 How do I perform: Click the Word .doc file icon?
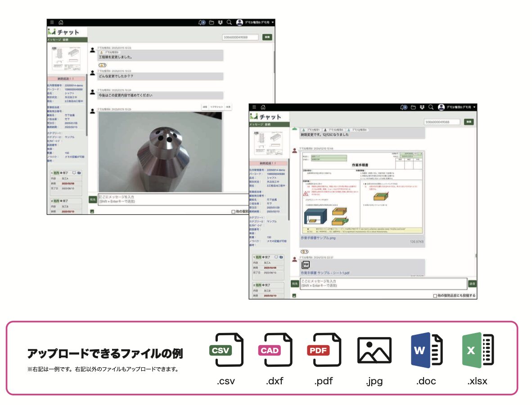point(427,350)
